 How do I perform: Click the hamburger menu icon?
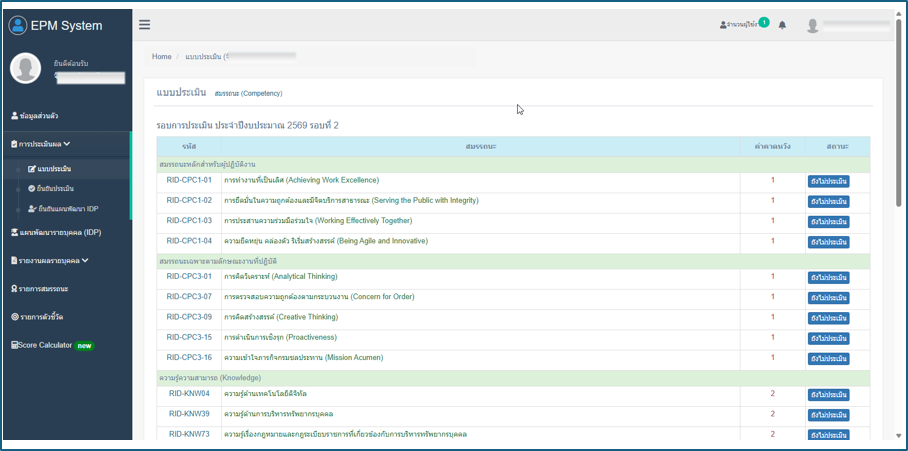[144, 25]
